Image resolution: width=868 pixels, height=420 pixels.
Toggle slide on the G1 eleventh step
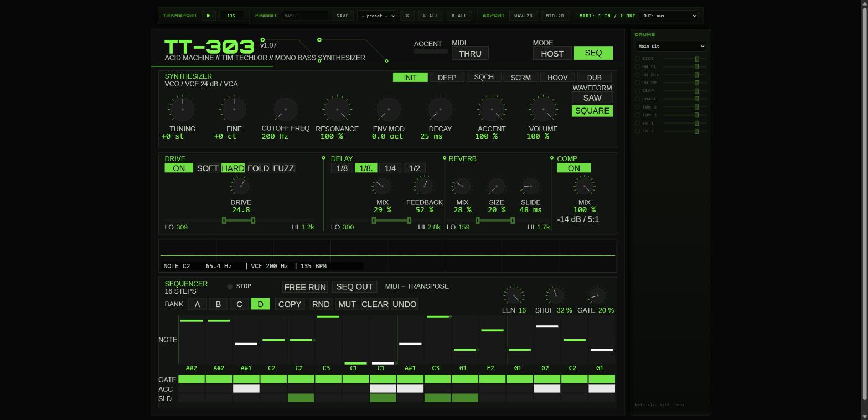[464, 398]
